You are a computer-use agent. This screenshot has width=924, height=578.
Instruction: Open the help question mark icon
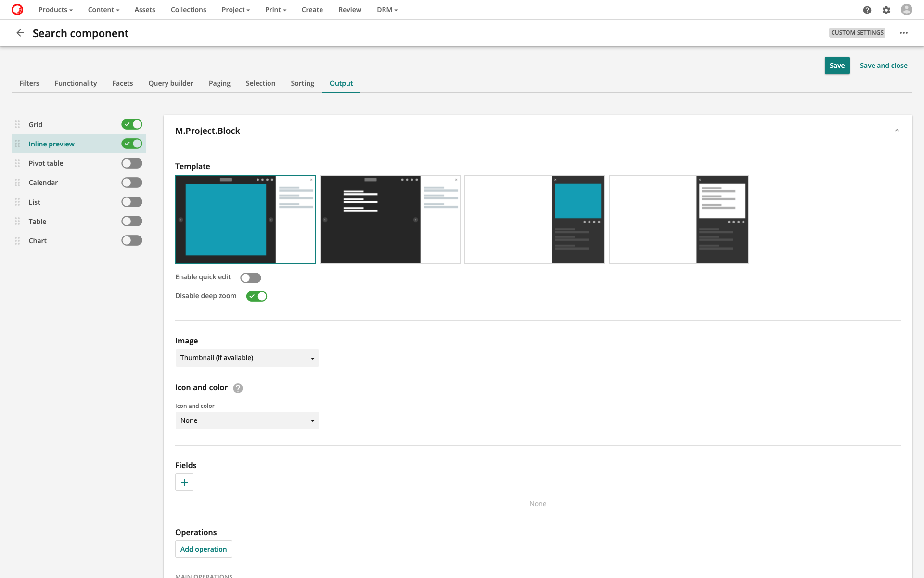(867, 10)
